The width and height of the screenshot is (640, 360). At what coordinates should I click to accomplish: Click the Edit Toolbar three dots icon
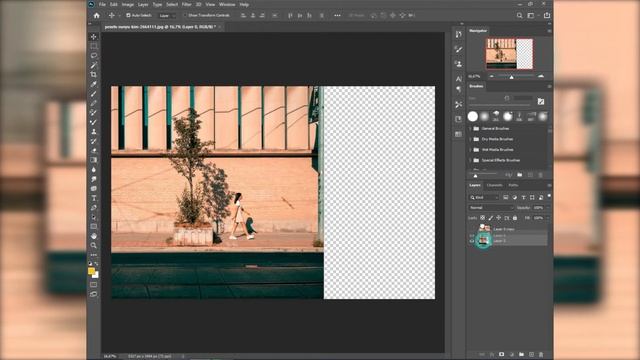93,255
